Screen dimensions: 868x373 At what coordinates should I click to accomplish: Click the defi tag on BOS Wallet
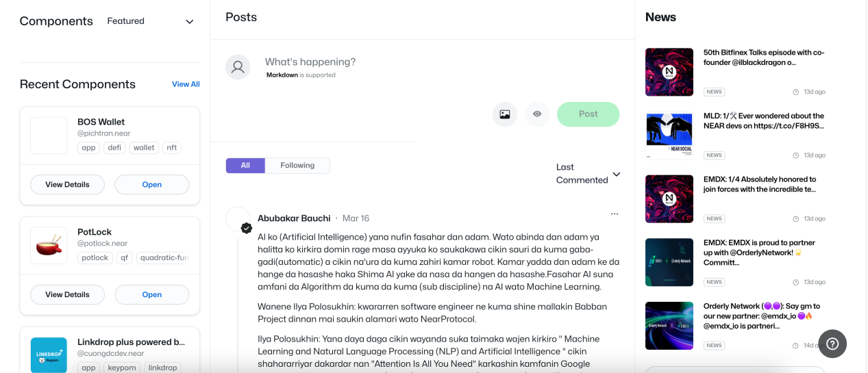(x=114, y=148)
